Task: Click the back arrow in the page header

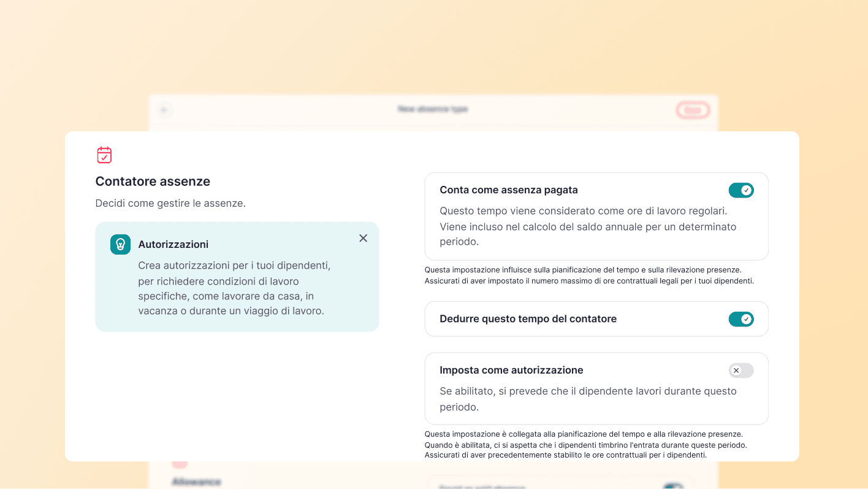Action: click(164, 109)
